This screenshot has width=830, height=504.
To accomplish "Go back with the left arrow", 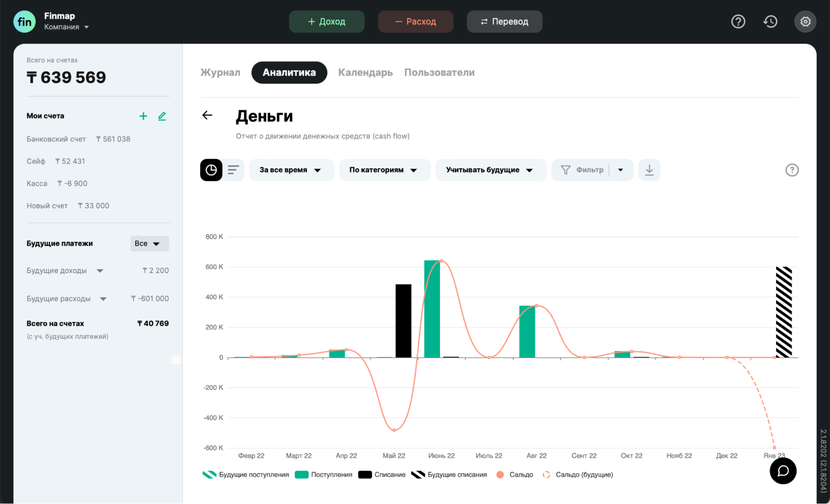I will (x=207, y=115).
